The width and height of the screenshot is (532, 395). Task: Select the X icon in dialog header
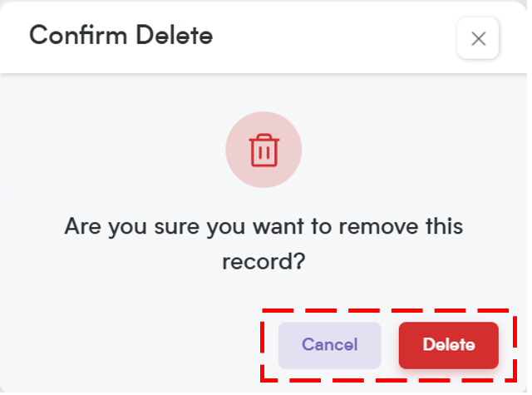[x=479, y=39]
